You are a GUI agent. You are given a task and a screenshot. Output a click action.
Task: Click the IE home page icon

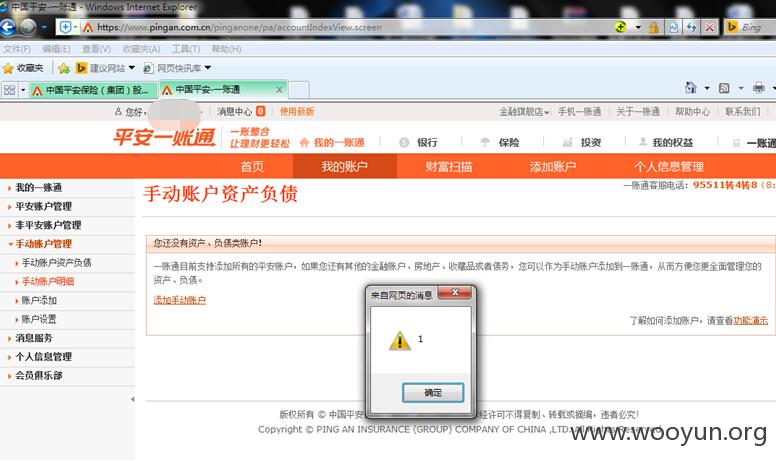691,88
